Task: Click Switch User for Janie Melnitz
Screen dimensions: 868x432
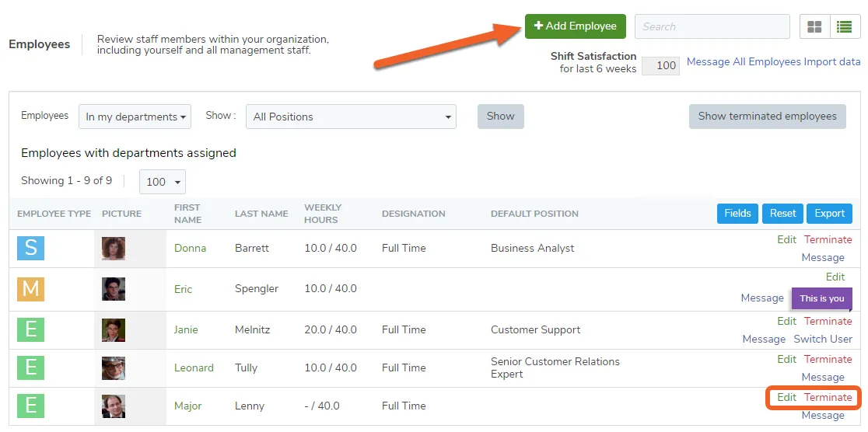Action: pyautogui.click(x=823, y=339)
